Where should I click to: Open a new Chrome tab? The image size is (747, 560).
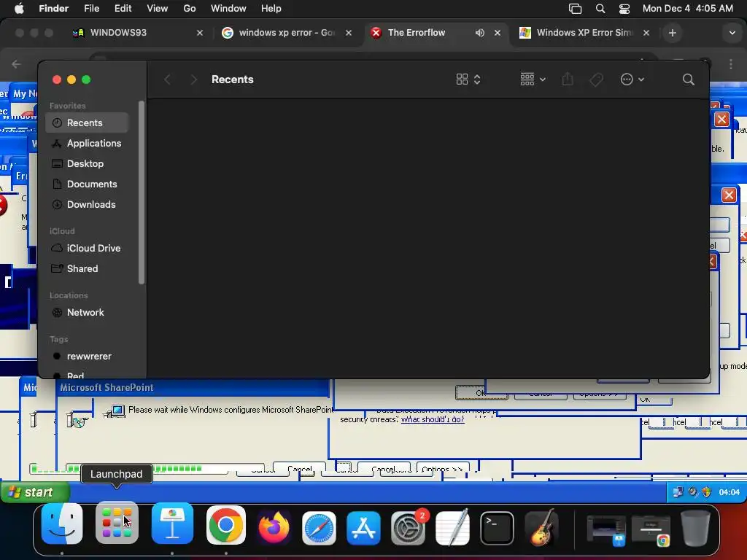click(x=672, y=33)
